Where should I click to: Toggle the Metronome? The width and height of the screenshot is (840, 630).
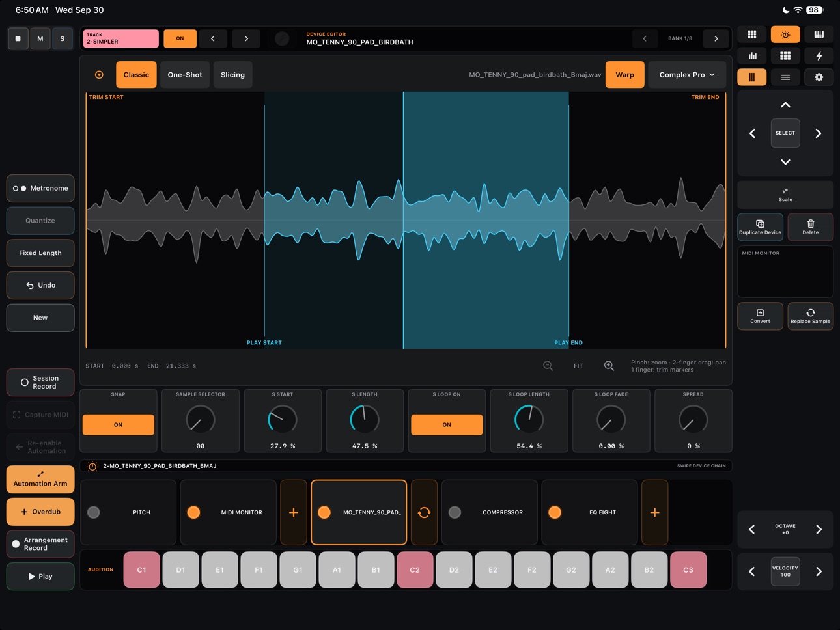tap(40, 188)
